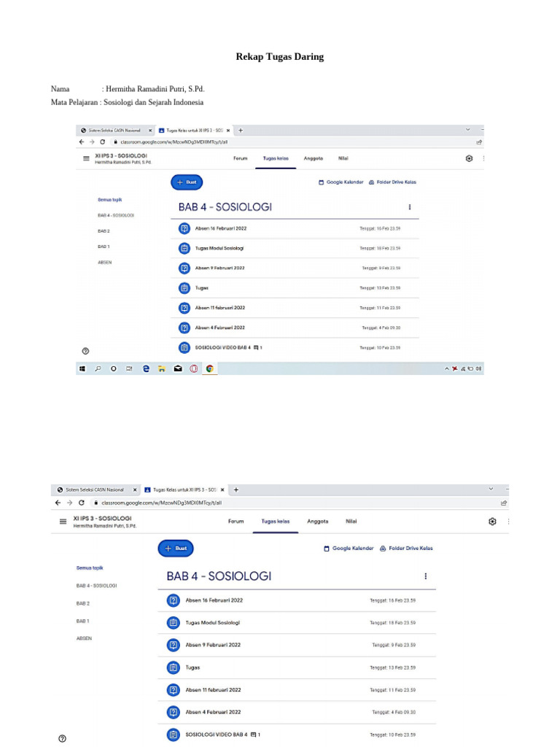The width and height of the screenshot is (560, 747).
Task: Select BAB 1 topic in lower screenshot
Action: click(x=83, y=622)
